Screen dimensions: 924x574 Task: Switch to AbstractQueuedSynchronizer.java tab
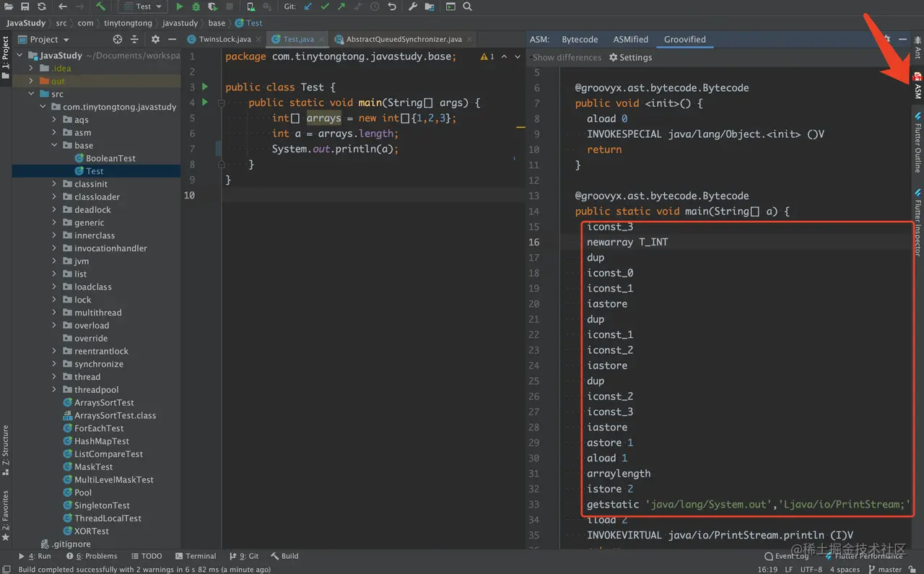tap(404, 40)
